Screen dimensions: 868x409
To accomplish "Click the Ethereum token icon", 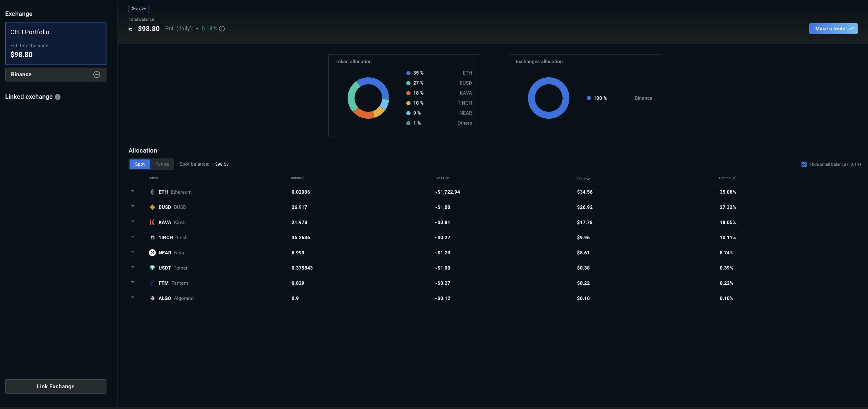I will [152, 192].
